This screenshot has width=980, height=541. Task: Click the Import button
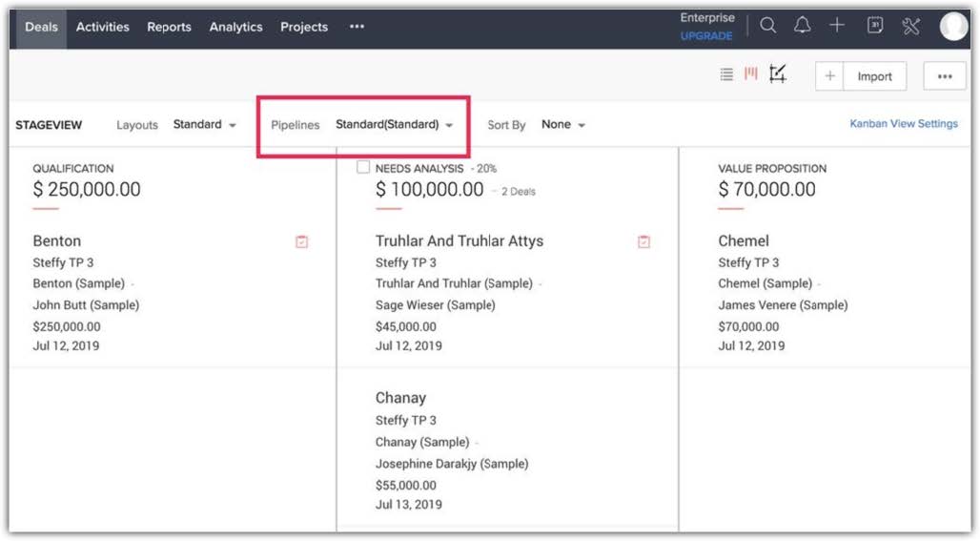pyautogui.click(x=874, y=76)
